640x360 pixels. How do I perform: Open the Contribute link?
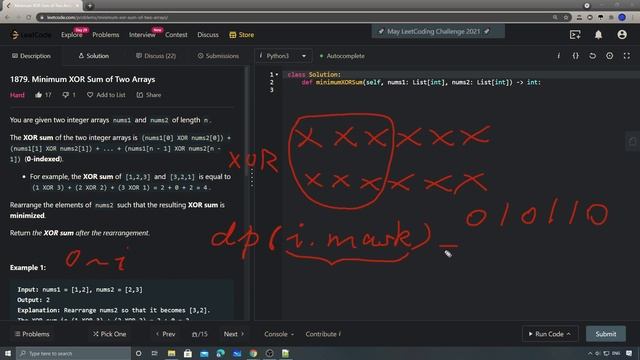[x=323, y=334]
